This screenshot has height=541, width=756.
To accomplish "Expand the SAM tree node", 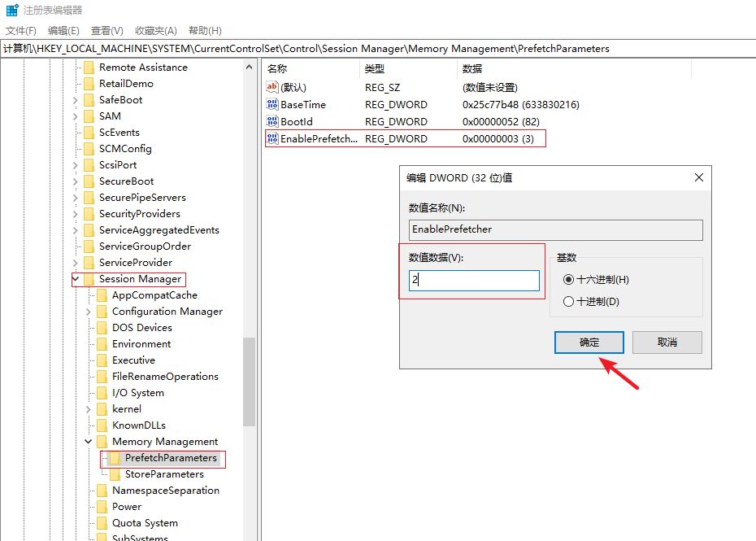I will click(x=76, y=116).
